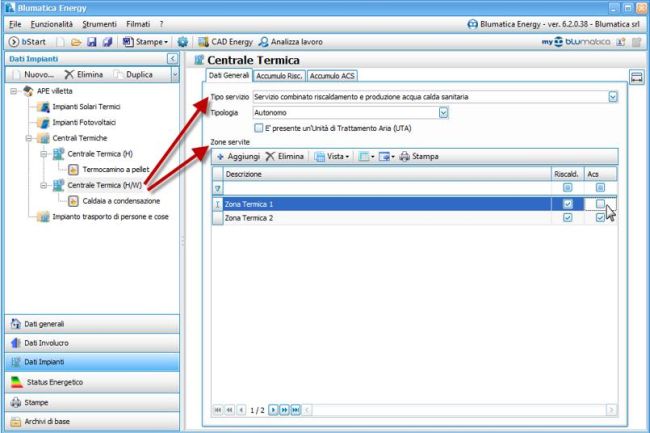The height and width of the screenshot is (433, 650).
Task: Click grid layout icon in zone toolbar
Action: click(x=366, y=157)
